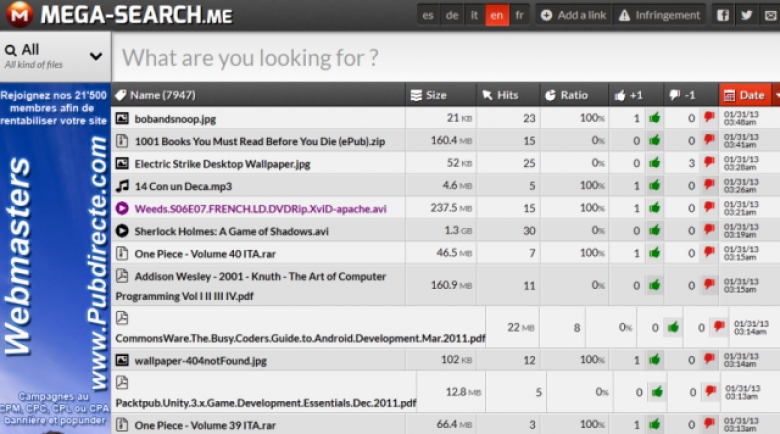
Task: Click the email envelope icon
Action: [771, 15]
